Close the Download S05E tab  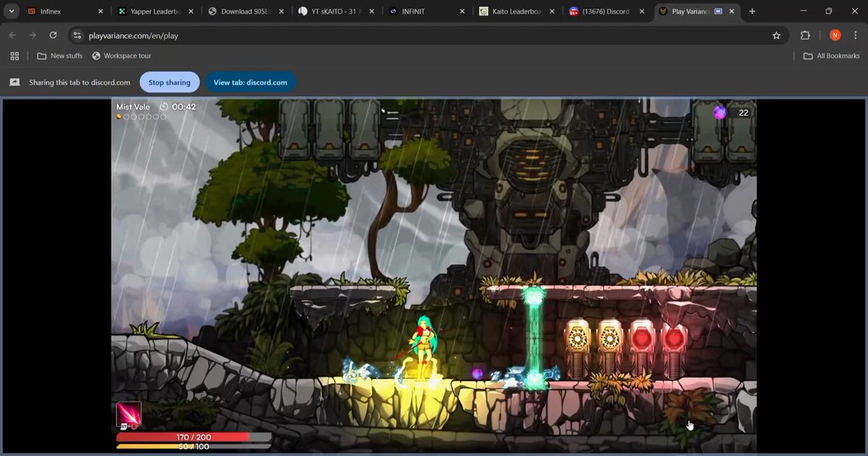[x=281, y=11]
